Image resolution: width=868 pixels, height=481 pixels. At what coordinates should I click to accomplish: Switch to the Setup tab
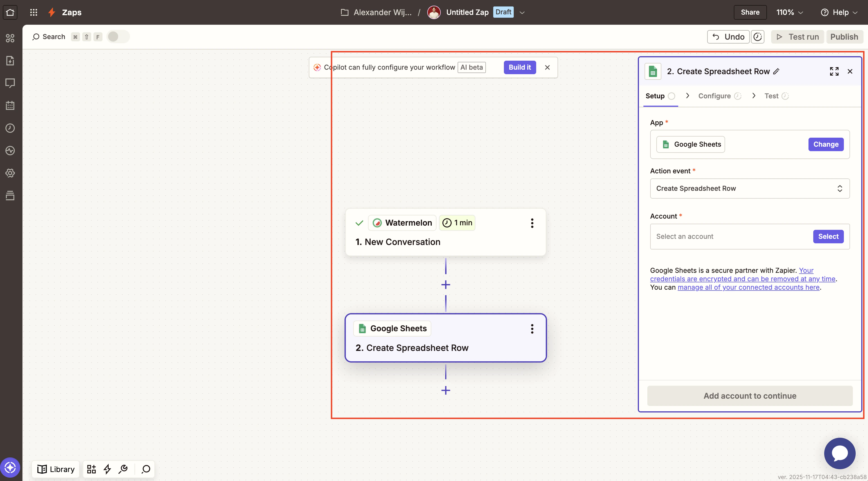tap(660, 96)
